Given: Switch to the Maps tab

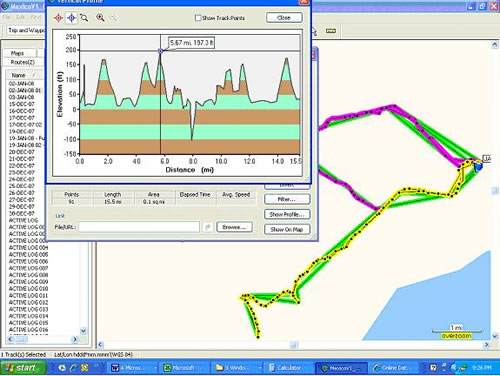Looking at the screenshot, I should click(18, 53).
